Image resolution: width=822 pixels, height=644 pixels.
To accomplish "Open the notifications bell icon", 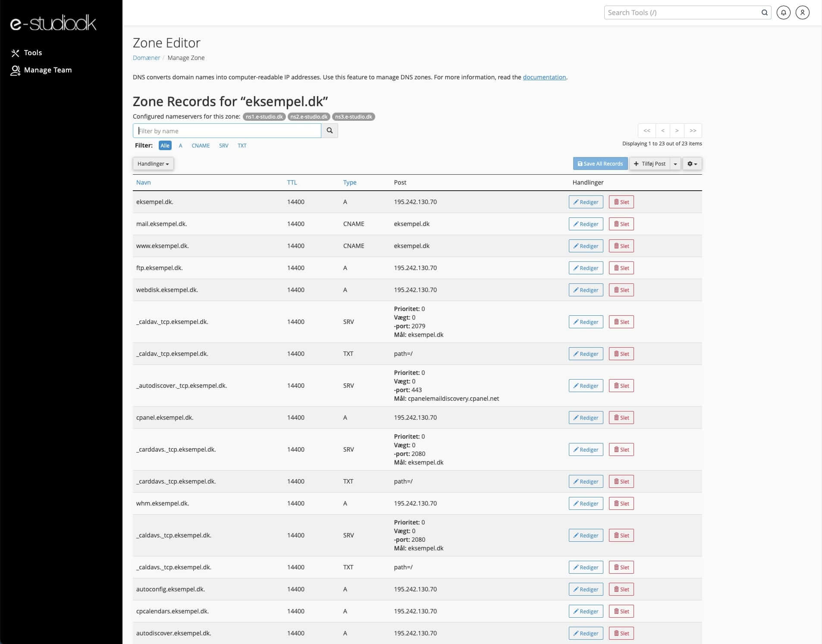I will click(x=783, y=13).
